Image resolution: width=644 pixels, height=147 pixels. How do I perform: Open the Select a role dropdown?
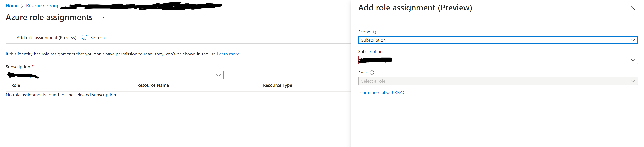498,81
